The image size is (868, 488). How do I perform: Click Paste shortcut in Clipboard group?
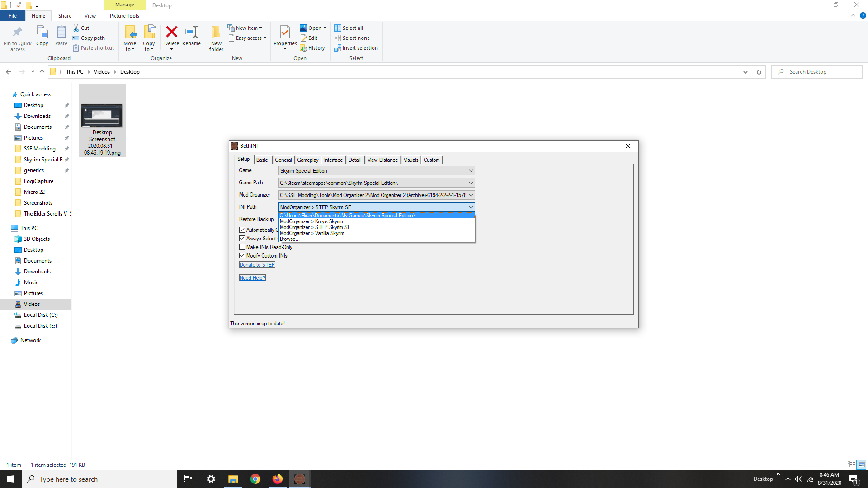[x=94, y=48]
